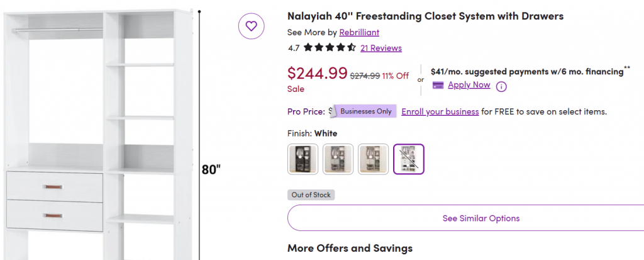Open the 21 Reviews link
The image size is (644, 260).
point(381,48)
